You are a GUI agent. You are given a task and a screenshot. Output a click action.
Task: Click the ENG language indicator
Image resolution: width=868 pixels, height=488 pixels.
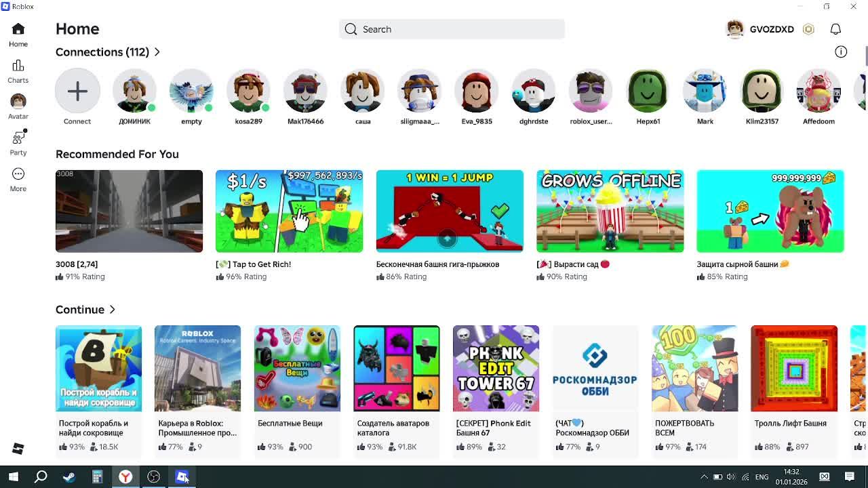coord(762,477)
